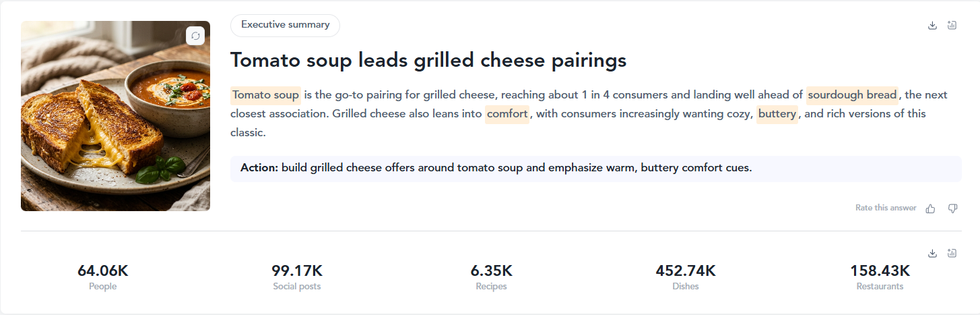Give the answer a thumbs up

tap(930, 208)
